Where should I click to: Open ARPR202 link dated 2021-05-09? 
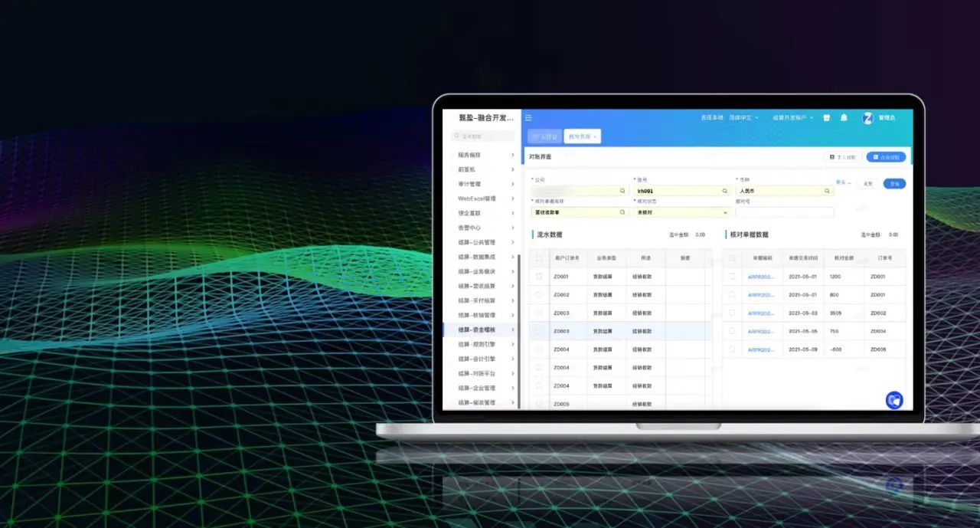(761, 350)
